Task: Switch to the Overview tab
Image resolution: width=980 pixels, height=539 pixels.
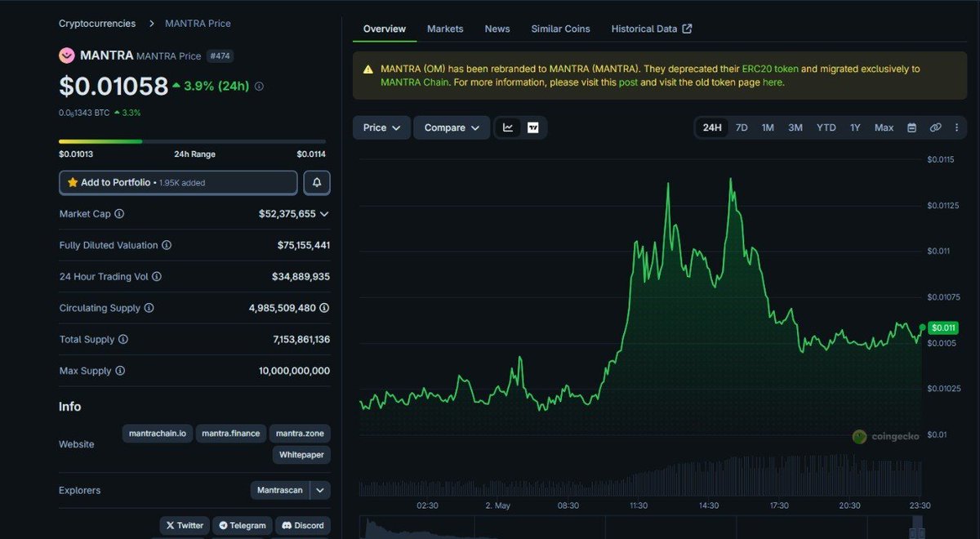Action: pyautogui.click(x=385, y=29)
